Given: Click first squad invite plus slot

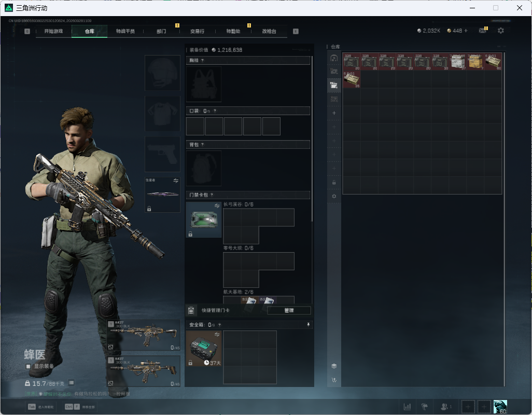Looking at the screenshot, I should pos(468,407).
